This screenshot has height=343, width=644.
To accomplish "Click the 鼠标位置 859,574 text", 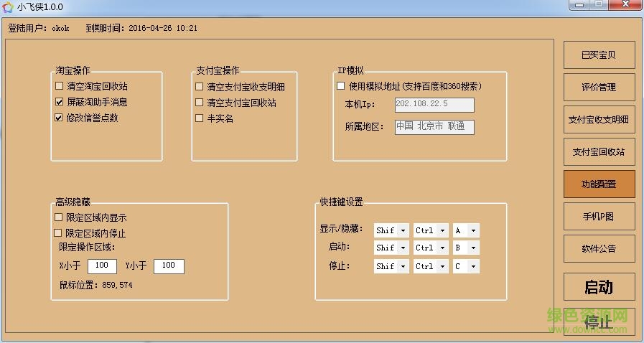I will [x=96, y=285].
